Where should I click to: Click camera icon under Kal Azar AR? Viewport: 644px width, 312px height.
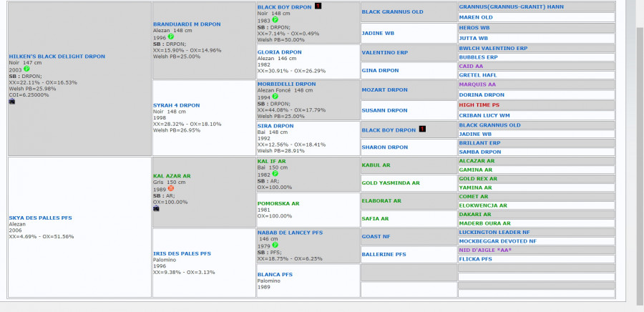coord(157,208)
